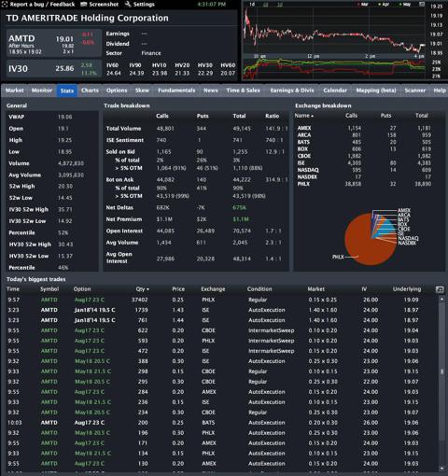Image resolution: width=448 pixels, height=476 pixels.
Task: Open the Fundamentals tab
Action: (x=176, y=91)
